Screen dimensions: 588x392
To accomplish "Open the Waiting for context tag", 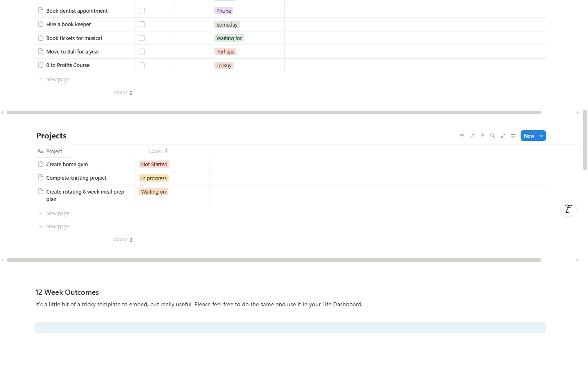I will pos(229,38).
